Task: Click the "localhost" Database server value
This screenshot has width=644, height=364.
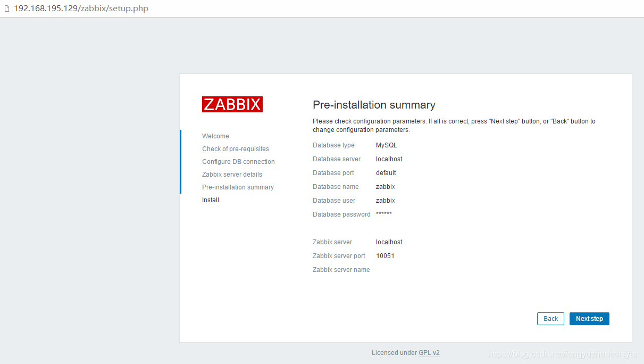Action: click(389, 159)
